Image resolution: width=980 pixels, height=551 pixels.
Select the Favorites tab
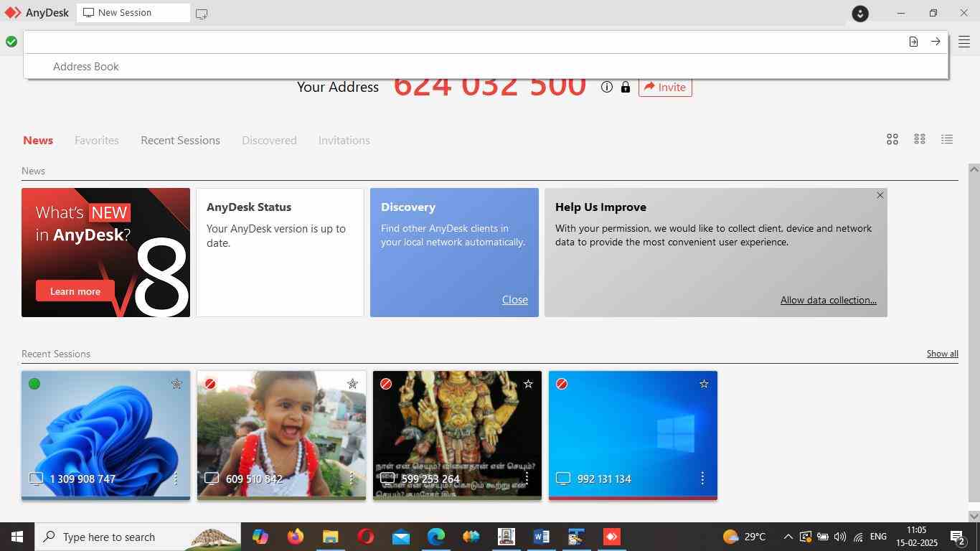[97, 140]
